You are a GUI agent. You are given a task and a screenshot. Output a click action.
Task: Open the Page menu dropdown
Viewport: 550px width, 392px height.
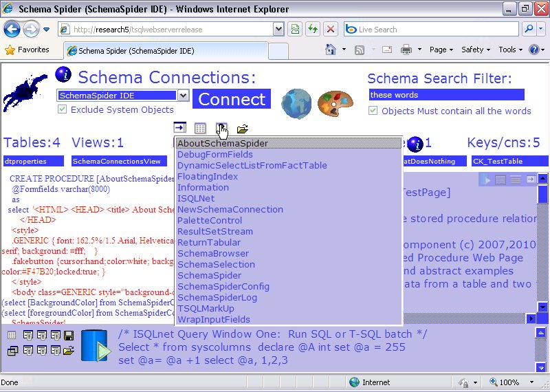coord(441,50)
